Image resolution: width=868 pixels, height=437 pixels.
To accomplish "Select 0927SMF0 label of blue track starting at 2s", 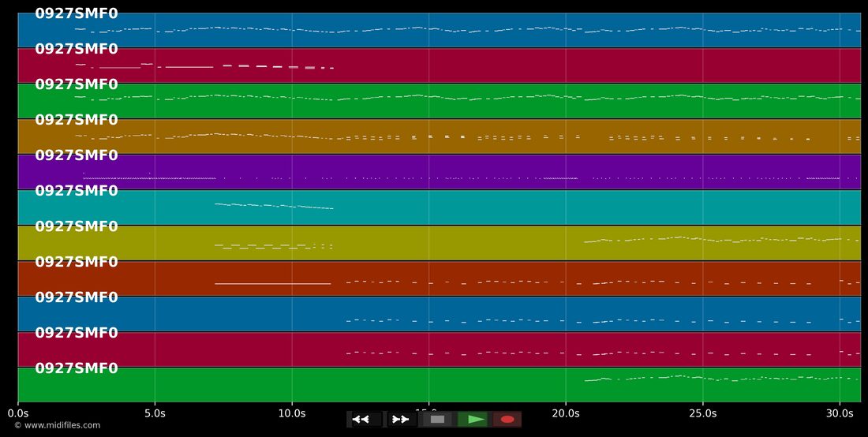I will tap(77, 14).
